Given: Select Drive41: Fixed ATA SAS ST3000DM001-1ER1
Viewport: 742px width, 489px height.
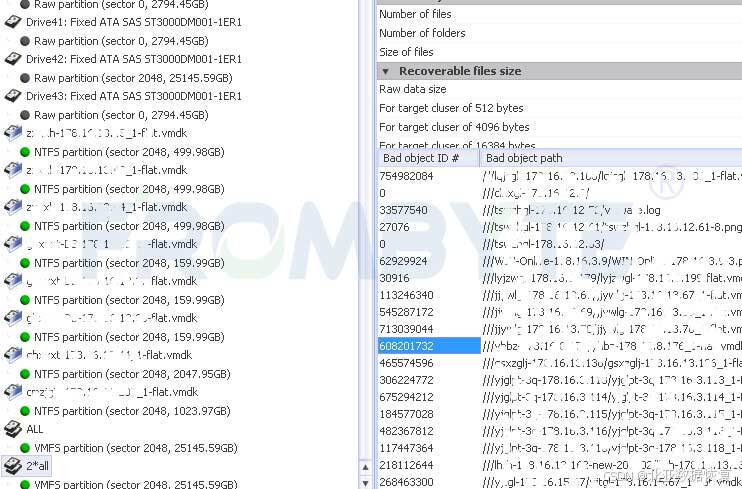Looking at the screenshot, I should (x=134, y=22).
